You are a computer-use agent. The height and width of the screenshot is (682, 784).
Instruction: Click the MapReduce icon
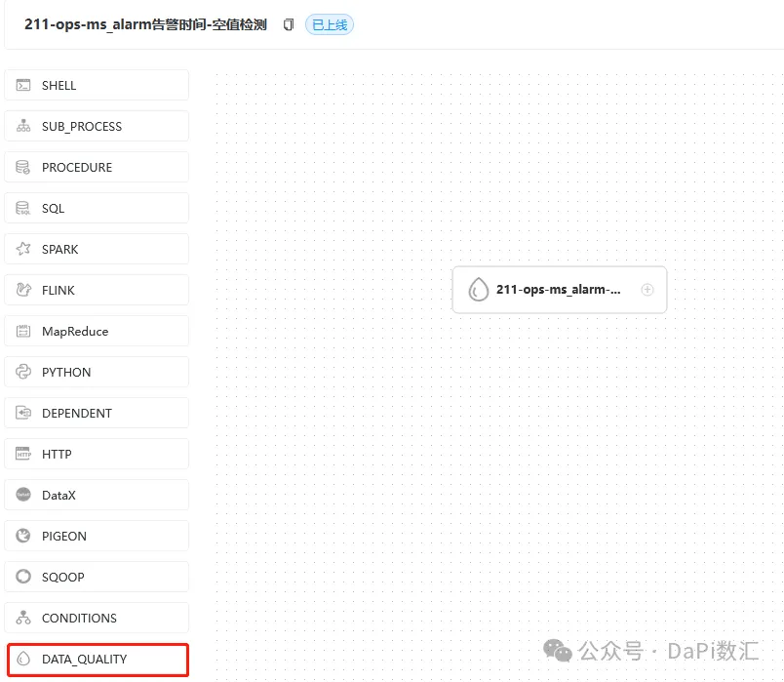click(23, 331)
